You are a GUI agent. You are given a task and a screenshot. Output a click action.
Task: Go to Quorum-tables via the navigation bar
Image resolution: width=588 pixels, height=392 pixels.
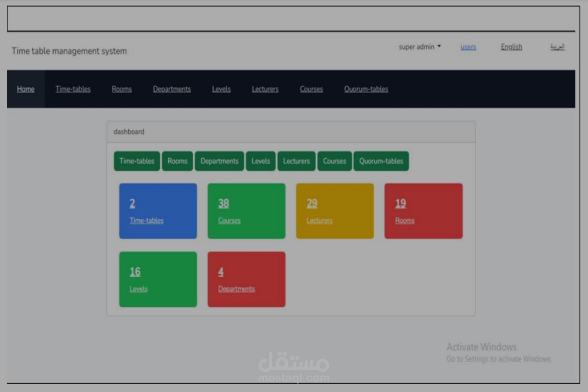[x=366, y=89]
